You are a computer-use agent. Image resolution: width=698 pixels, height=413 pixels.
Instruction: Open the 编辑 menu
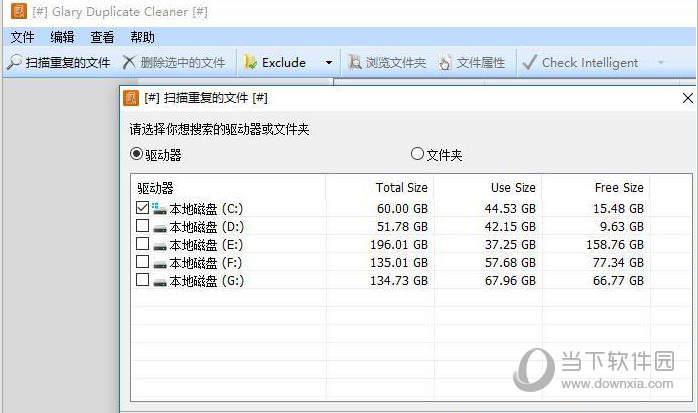[62, 37]
